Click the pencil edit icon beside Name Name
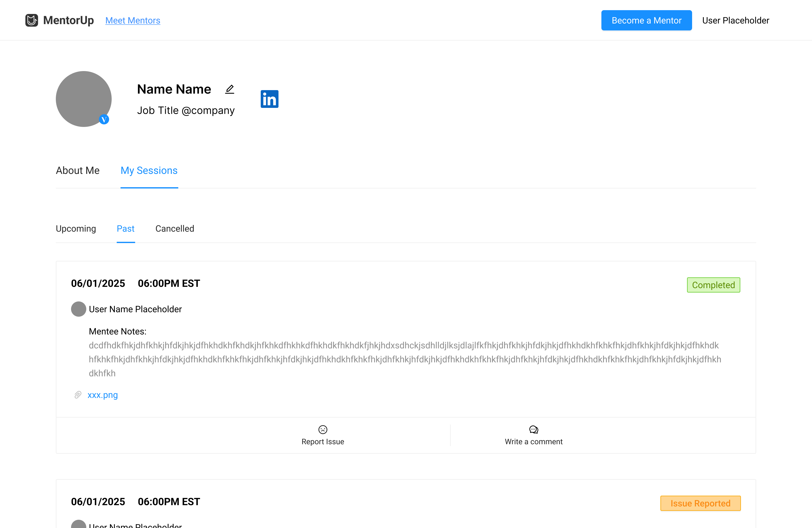Screen dimensions: 812x528 click(230, 89)
